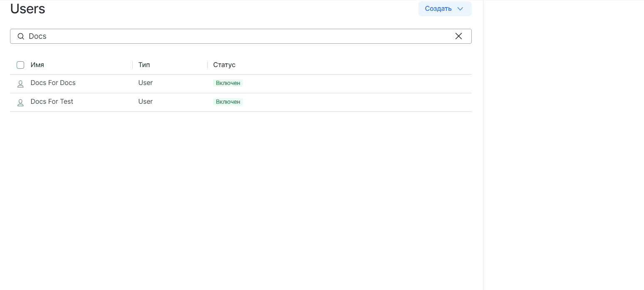Click the user avatar icon for Docs For Test
This screenshot has width=644, height=290.
[x=20, y=102]
